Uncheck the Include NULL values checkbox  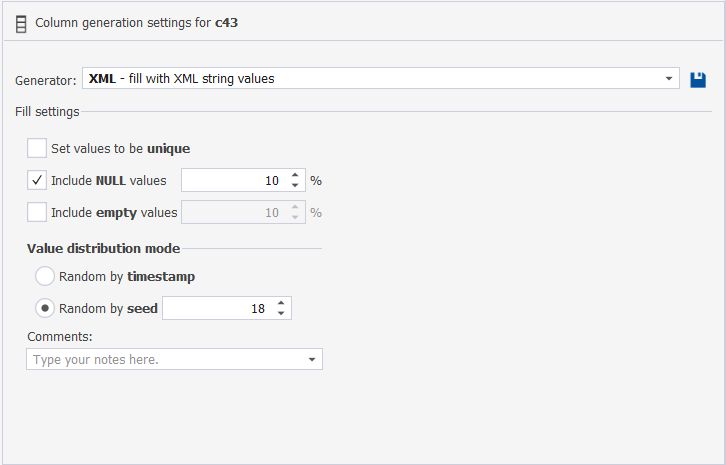pyautogui.click(x=37, y=180)
